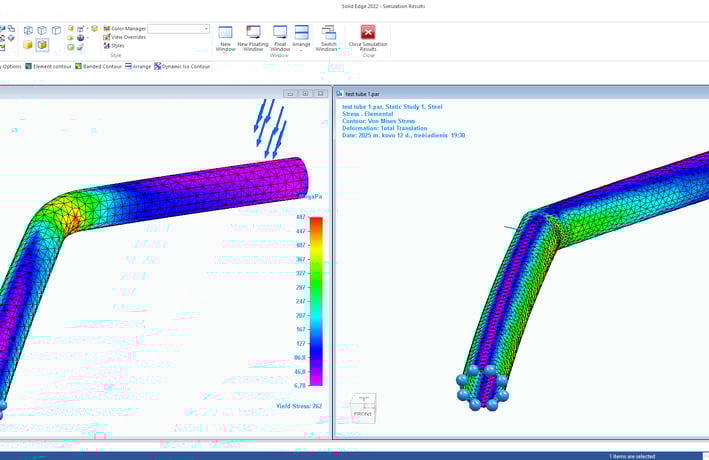Toggle Dynamic Iso Contour
Viewport: 709px width, 460px height.
[x=182, y=66]
